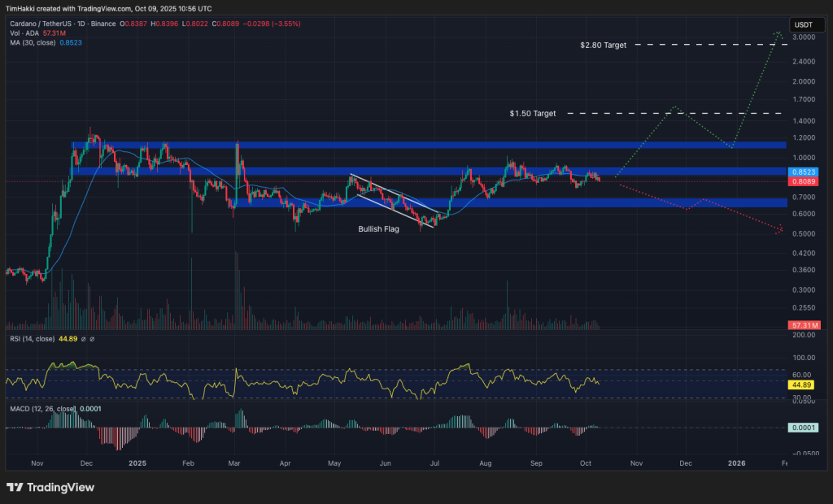Click the 'RSI (14, close)' indicator label
Screen dimensions: 833x504
pyautogui.click(x=33, y=339)
